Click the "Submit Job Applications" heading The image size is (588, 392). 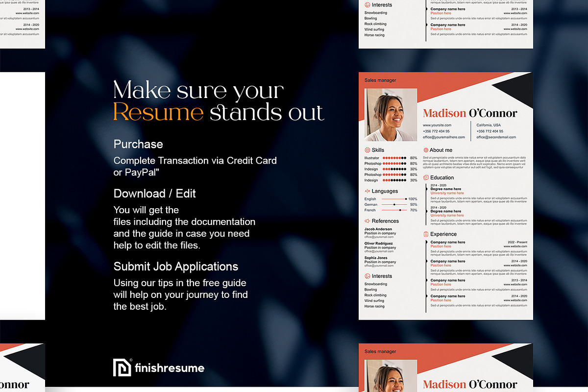pyautogui.click(x=176, y=267)
